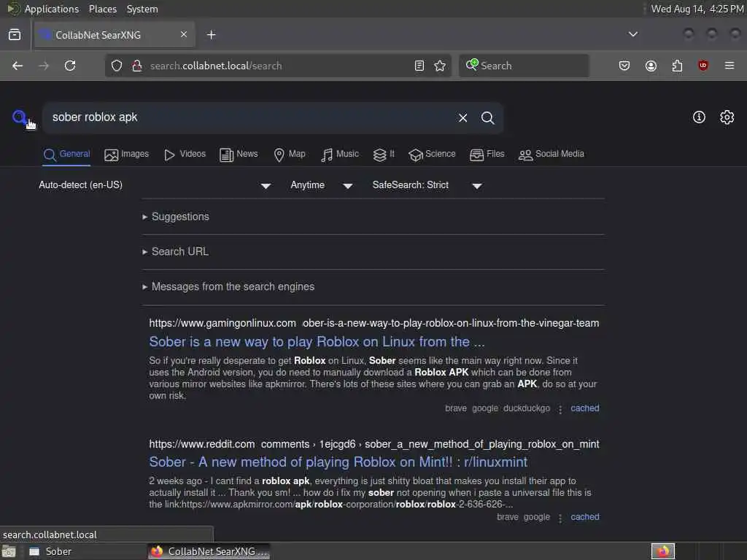Viewport: 747px width, 560px height.
Task: Go back with browser back arrow
Action: (x=18, y=66)
